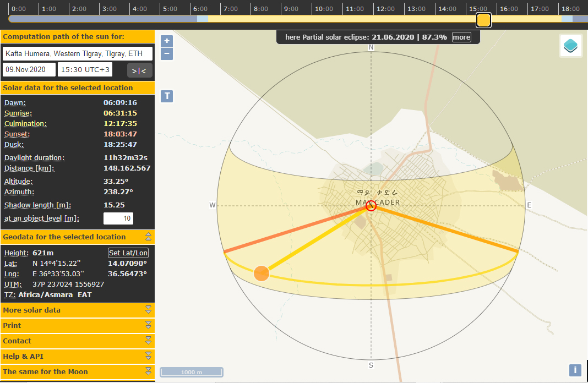The height and width of the screenshot is (383, 588).
Task: Zoom in the map with plus button
Action: click(x=167, y=41)
